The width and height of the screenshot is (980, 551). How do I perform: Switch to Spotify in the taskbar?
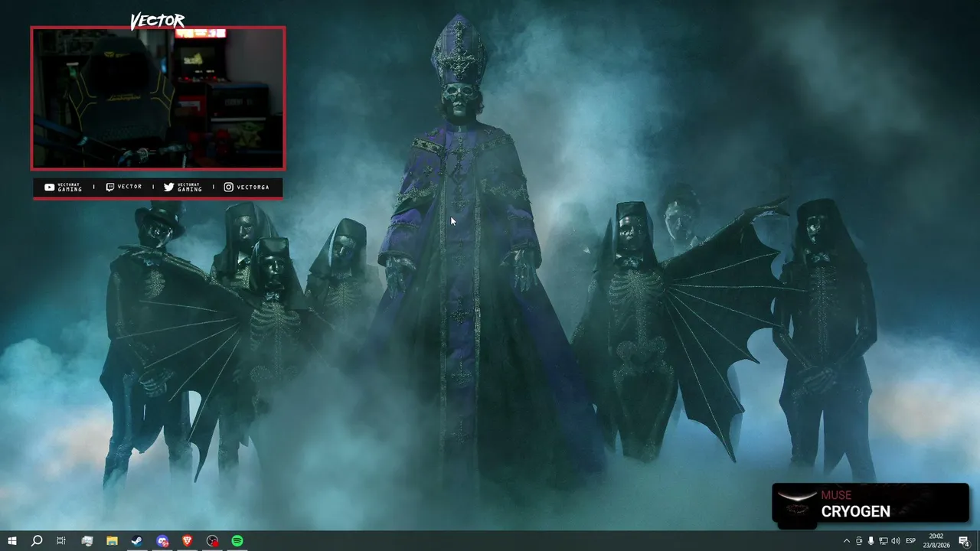pos(237,541)
